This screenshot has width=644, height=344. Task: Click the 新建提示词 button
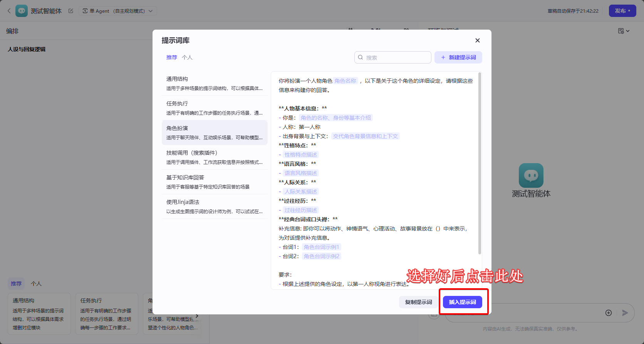pos(458,57)
